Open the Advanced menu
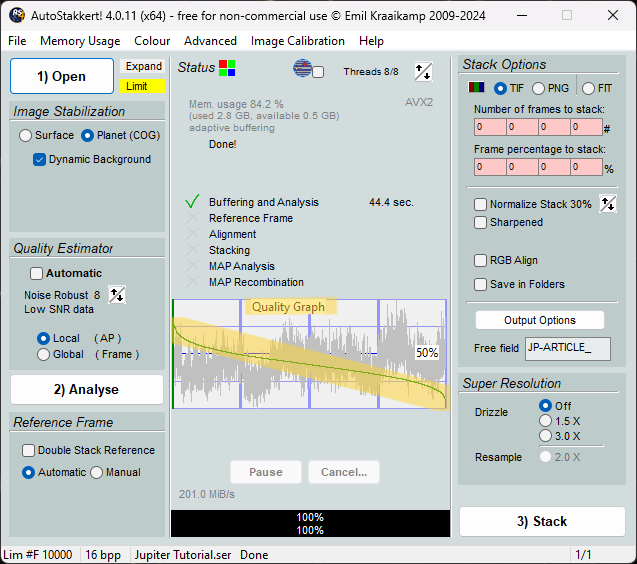 [210, 41]
